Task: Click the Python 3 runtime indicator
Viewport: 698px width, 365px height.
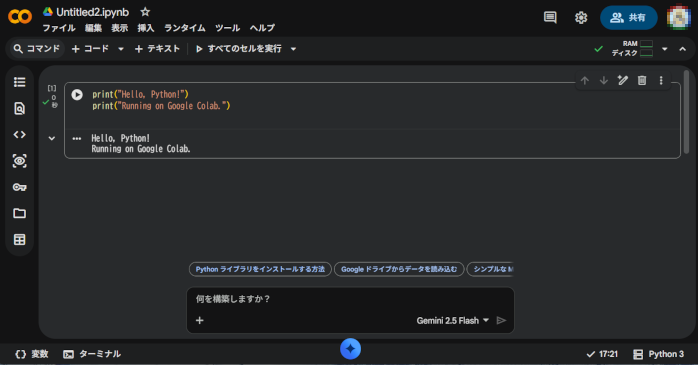Action: pos(658,354)
